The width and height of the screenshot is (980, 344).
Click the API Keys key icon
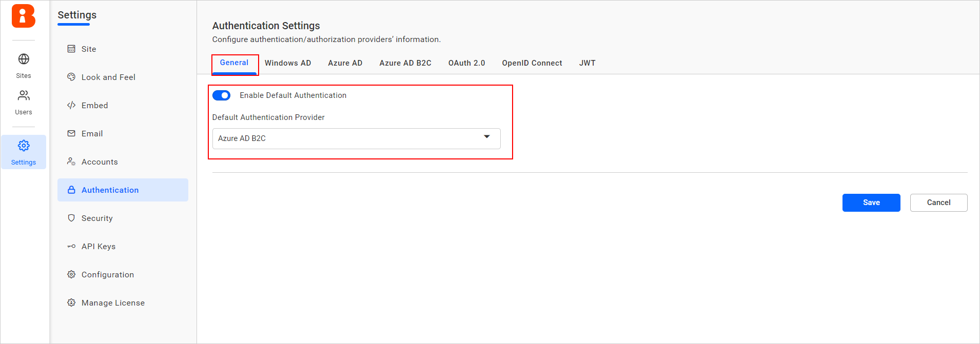[x=71, y=246]
